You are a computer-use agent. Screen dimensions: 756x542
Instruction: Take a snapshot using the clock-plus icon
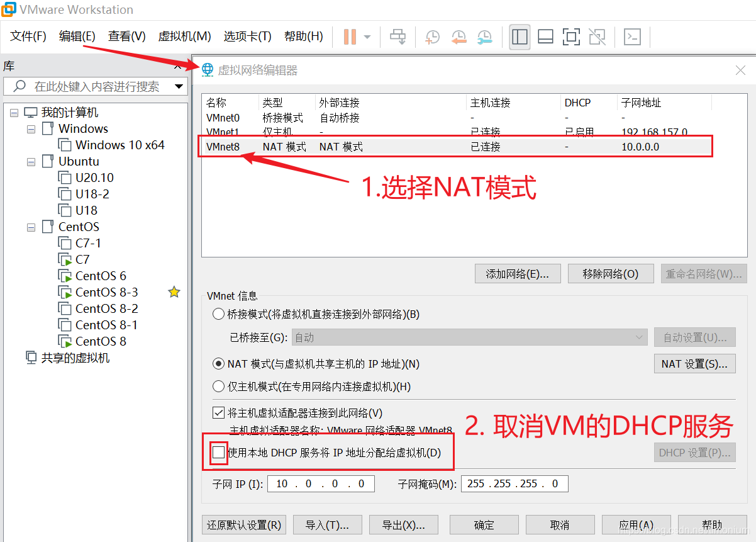(x=432, y=37)
